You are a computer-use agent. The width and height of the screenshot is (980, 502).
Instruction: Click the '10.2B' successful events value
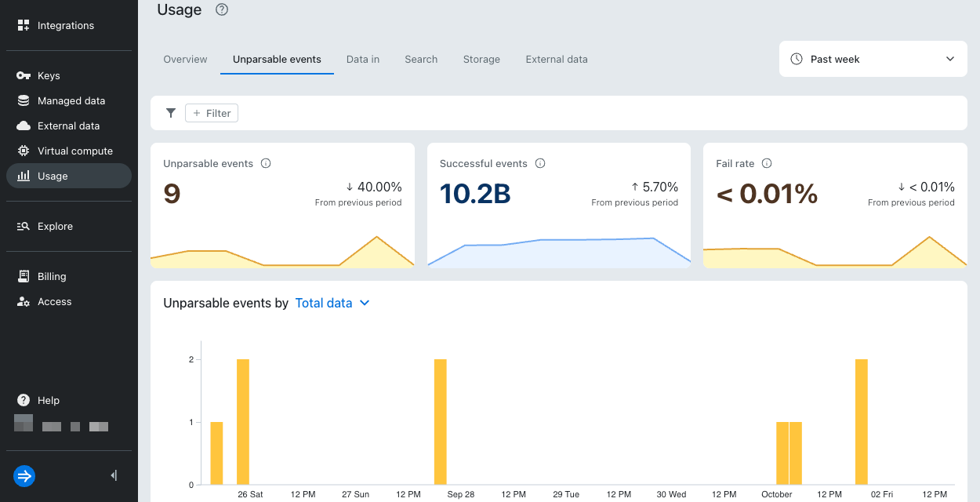(x=475, y=194)
